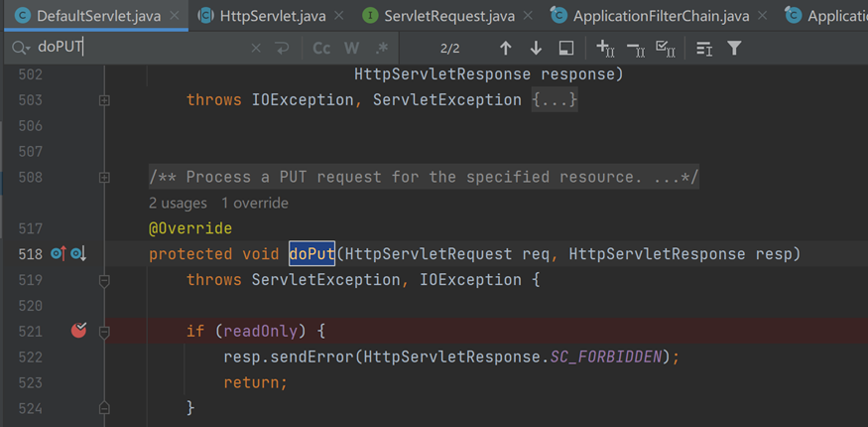Toggle Regex (.*) search option
The height and width of the screenshot is (427, 868).
point(381,49)
